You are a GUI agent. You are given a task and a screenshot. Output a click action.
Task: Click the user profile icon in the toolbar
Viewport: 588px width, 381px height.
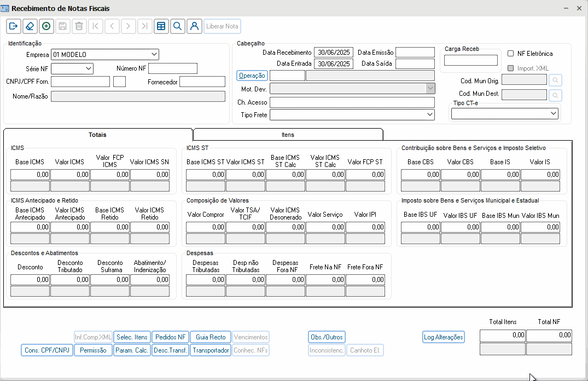(194, 26)
